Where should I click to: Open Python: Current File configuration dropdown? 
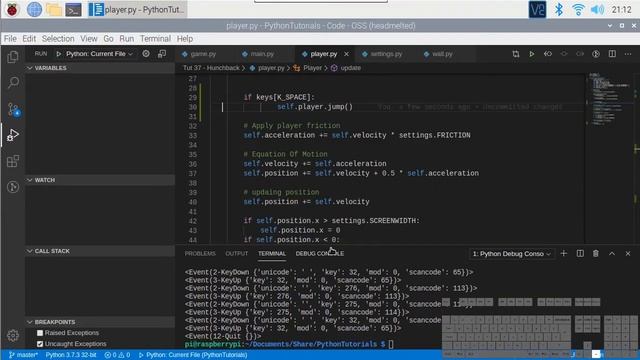pos(99,54)
